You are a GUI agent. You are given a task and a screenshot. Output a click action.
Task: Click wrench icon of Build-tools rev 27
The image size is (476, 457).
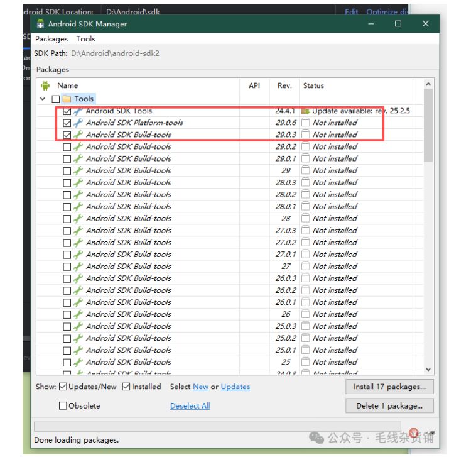[x=78, y=267]
